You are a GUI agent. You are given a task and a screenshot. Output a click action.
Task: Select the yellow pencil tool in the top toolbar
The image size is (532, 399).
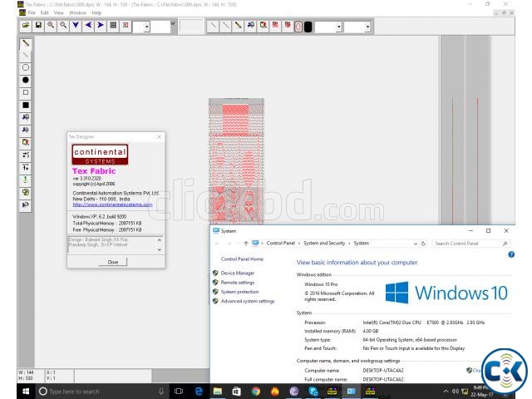(x=239, y=26)
